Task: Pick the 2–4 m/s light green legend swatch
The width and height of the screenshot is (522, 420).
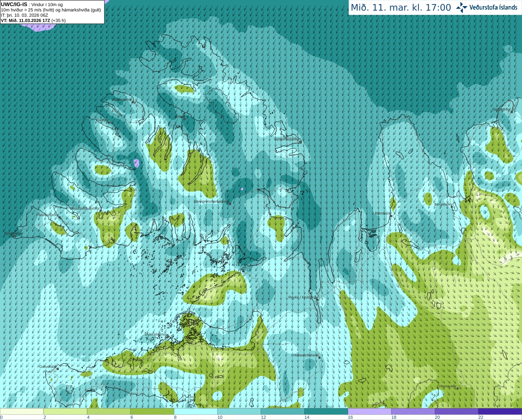Action: tap(65, 411)
